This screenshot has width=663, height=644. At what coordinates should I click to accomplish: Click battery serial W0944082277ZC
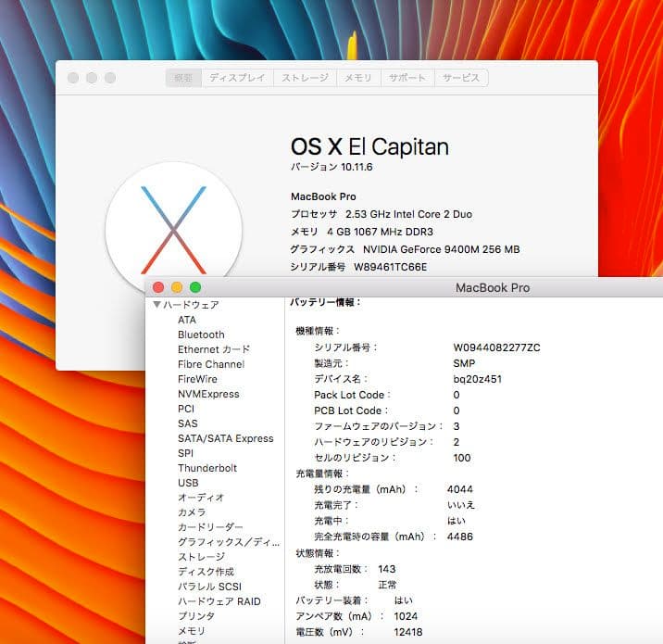click(497, 347)
